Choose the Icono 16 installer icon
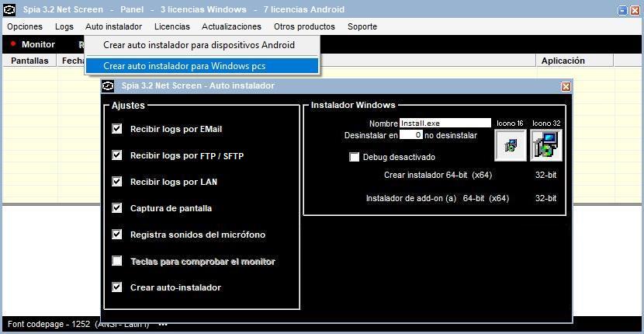 click(x=511, y=145)
